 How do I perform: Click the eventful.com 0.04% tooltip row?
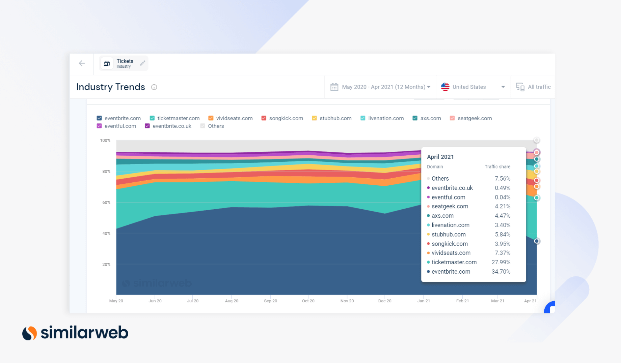(x=469, y=197)
